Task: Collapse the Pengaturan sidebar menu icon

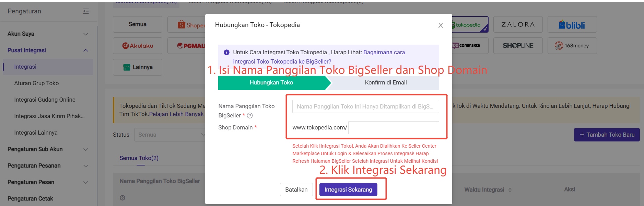Action: 86,11
